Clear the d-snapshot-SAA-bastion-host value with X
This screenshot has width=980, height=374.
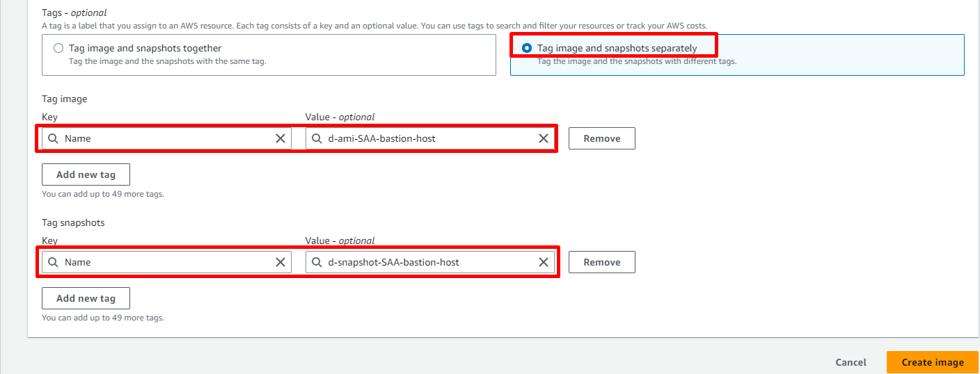[544, 262]
